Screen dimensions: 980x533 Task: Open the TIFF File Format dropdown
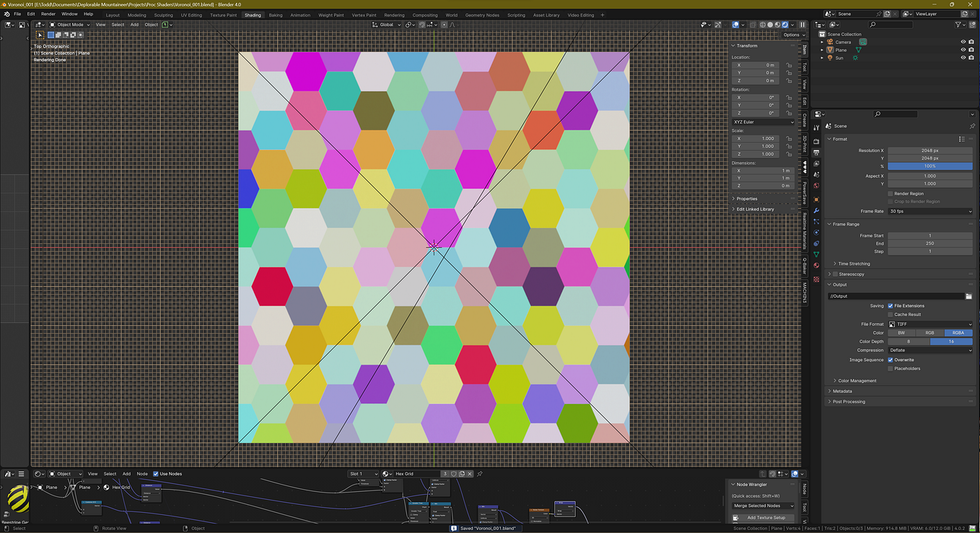(931, 324)
